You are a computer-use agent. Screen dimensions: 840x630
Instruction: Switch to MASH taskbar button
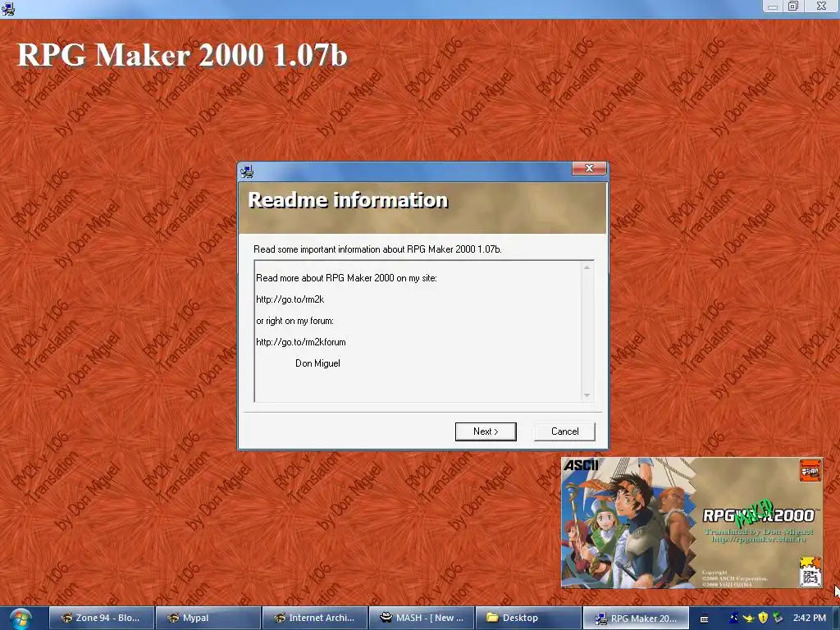click(x=421, y=618)
